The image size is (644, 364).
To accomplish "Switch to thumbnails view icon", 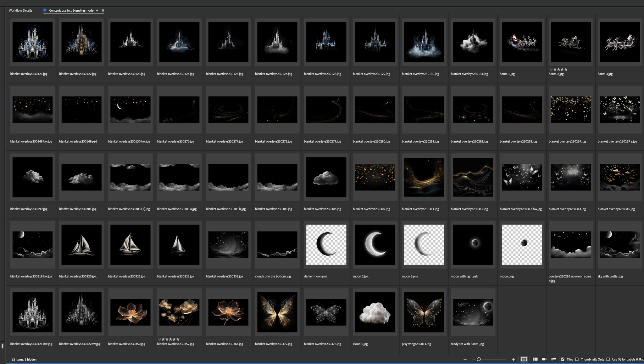I will 535,359.
